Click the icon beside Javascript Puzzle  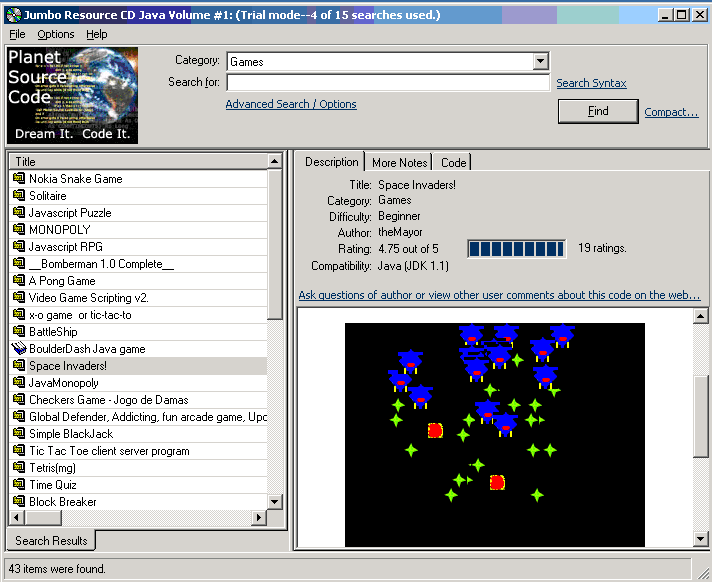pyautogui.click(x=19, y=212)
